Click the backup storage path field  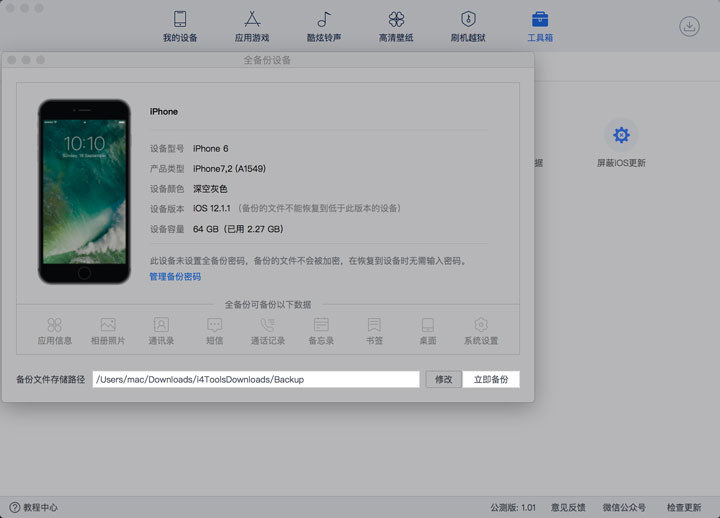pyautogui.click(x=255, y=379)
